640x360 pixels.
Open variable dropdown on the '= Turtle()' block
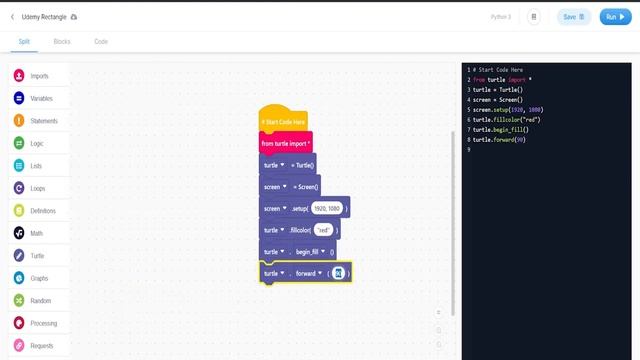(274, 165)
